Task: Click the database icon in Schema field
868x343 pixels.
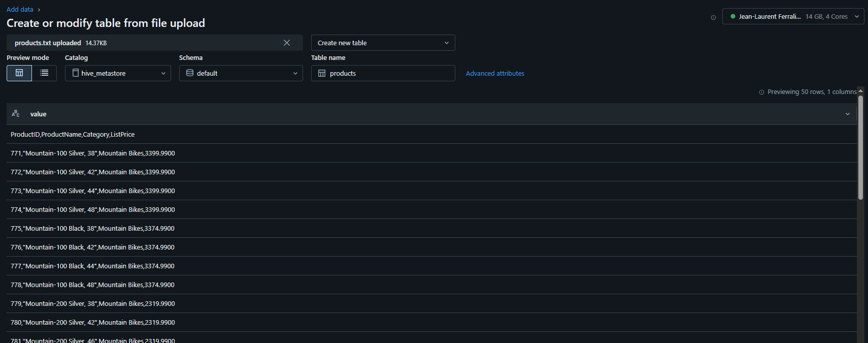Action: 190,73
